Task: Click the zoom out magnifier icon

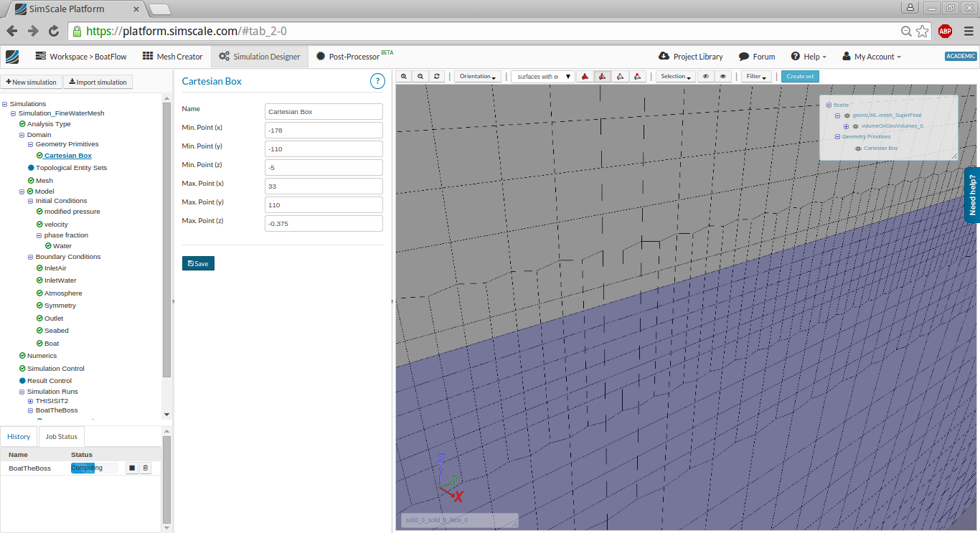Action: [x=420, y=77]
